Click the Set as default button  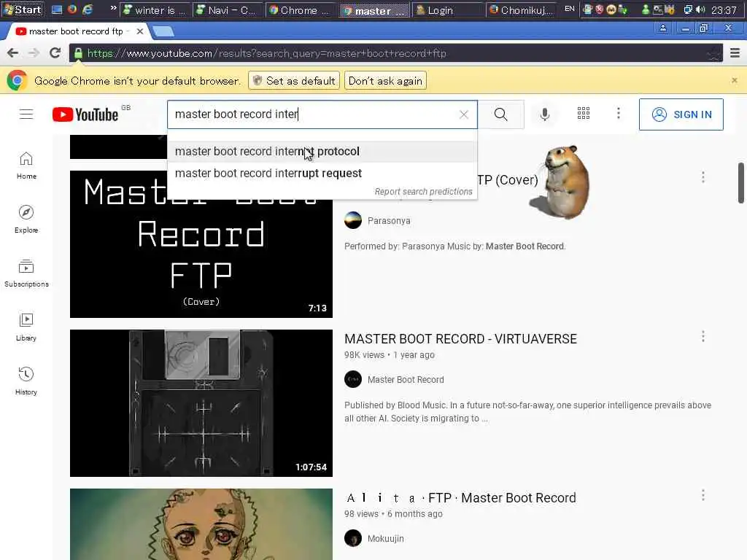click(294, 81)
